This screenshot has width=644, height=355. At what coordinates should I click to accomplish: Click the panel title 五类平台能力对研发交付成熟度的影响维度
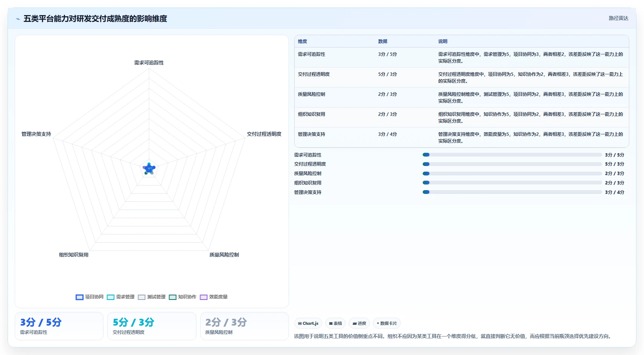pos(95,18)
